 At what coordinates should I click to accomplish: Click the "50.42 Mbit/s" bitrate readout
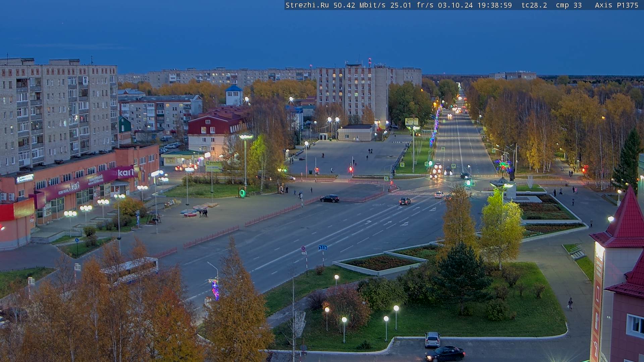pos(359,5)
